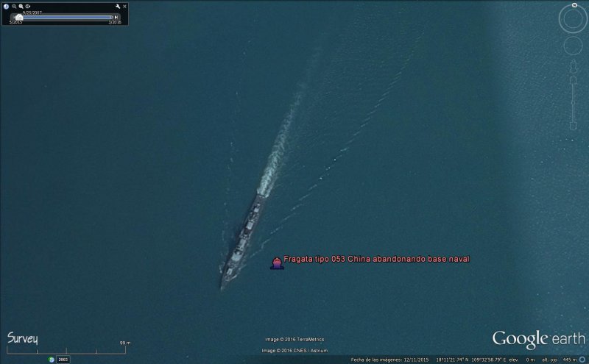
Task: Click the 2003 imagery date badge
Action: click(x=63, y=360)
